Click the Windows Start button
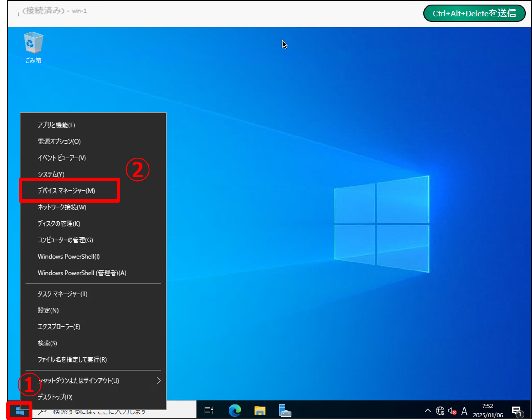 tap(19, 410)
